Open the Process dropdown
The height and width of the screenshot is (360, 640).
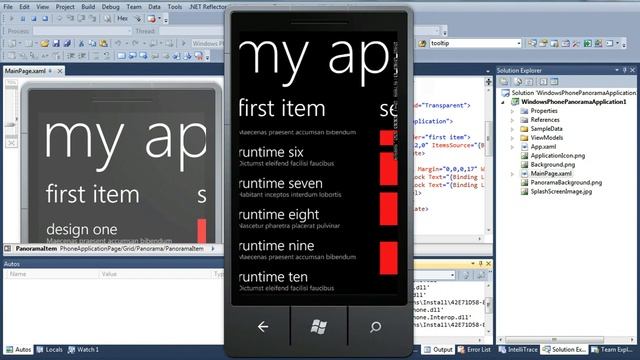pyautogui.click(x=82, y=31)
